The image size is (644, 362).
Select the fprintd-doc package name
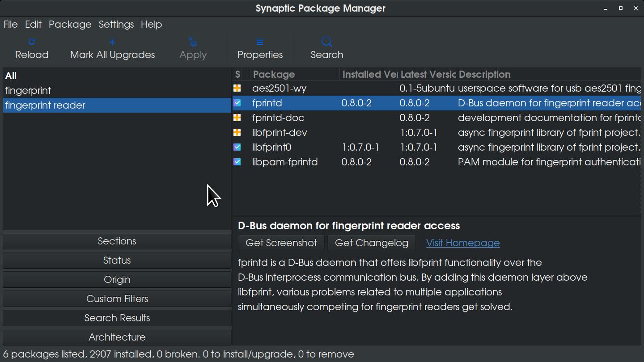pos(278,118)
